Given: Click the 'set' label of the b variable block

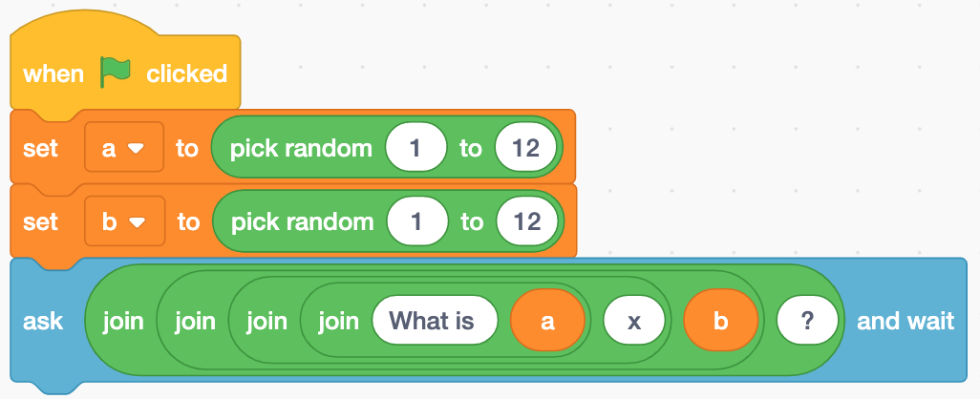Looking at the screenshot, I should 41,221.
